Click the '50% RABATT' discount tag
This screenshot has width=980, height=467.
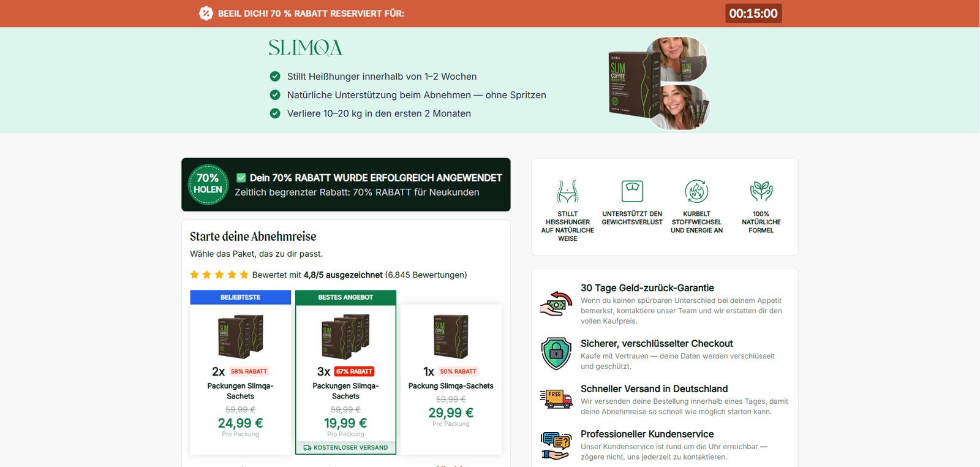click(458, 371)
